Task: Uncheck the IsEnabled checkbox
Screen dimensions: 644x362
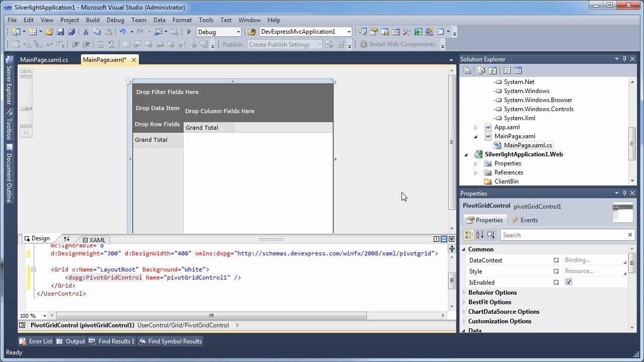Action: tap(569, 282)
